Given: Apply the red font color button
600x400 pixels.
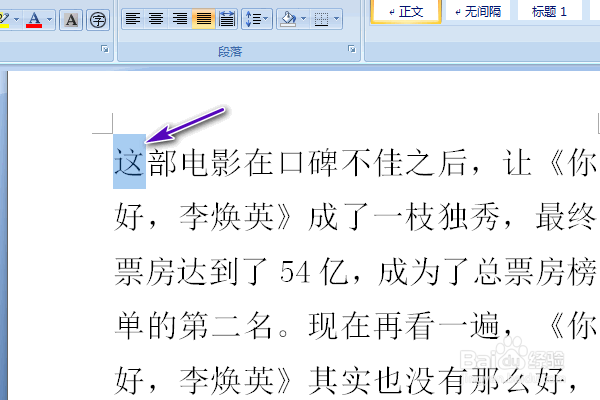Looking at the screenshot, I should (x=34, y=19).
